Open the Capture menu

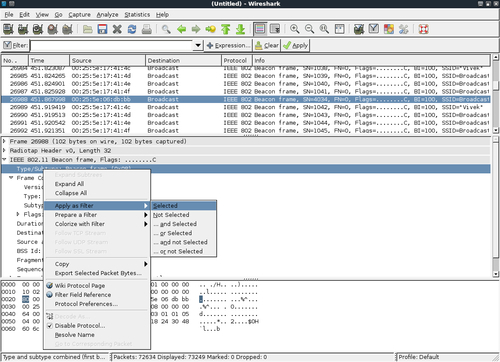point(79,15)
